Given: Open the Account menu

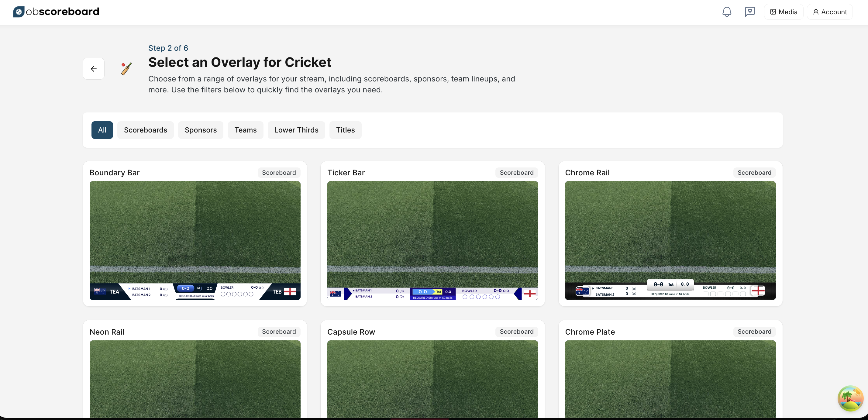Looking at the screenshot, I should point(830,12).
